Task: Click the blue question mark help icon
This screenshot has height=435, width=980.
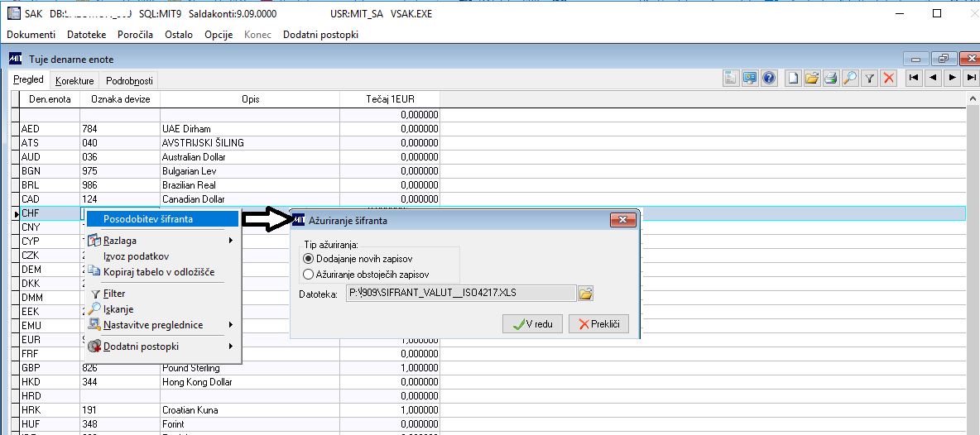Action: [x=768, y=78]
